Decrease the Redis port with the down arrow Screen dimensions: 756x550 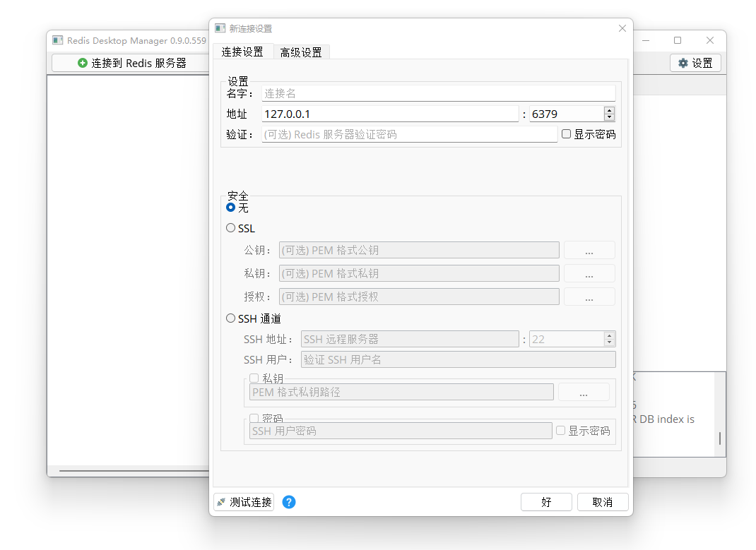tap(610, 117)
